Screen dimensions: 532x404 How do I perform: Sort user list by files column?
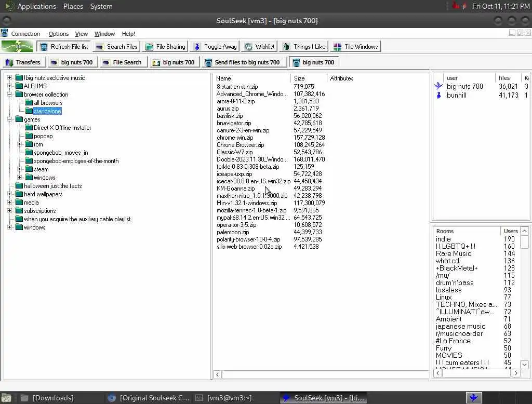click(508, 78)
